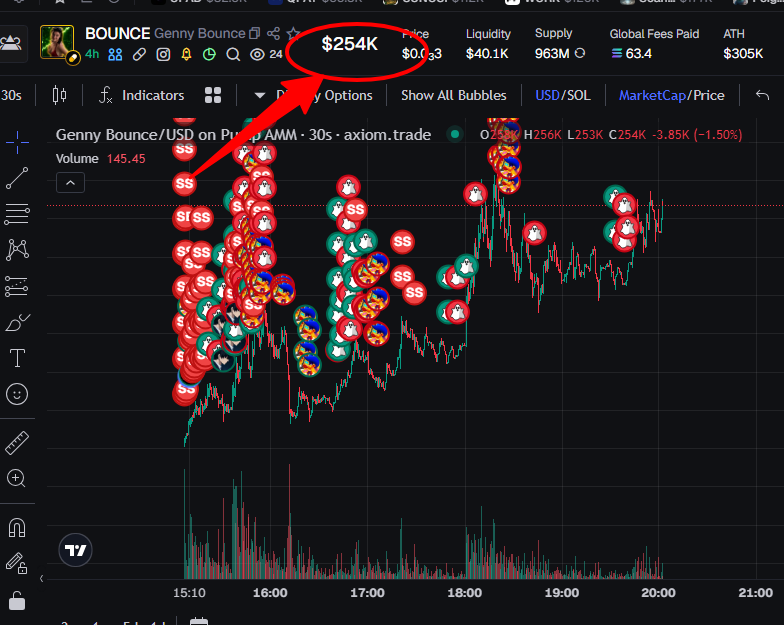Open the Fibonacci retracement tool
This screenshot has width=784, height=625.
tap(17, 214)
